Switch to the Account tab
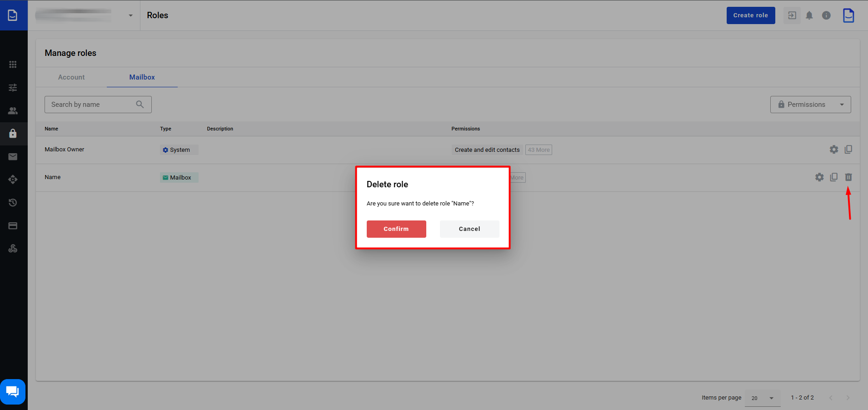The width and height of the screenshot is (868, 410). pos(71,77)
